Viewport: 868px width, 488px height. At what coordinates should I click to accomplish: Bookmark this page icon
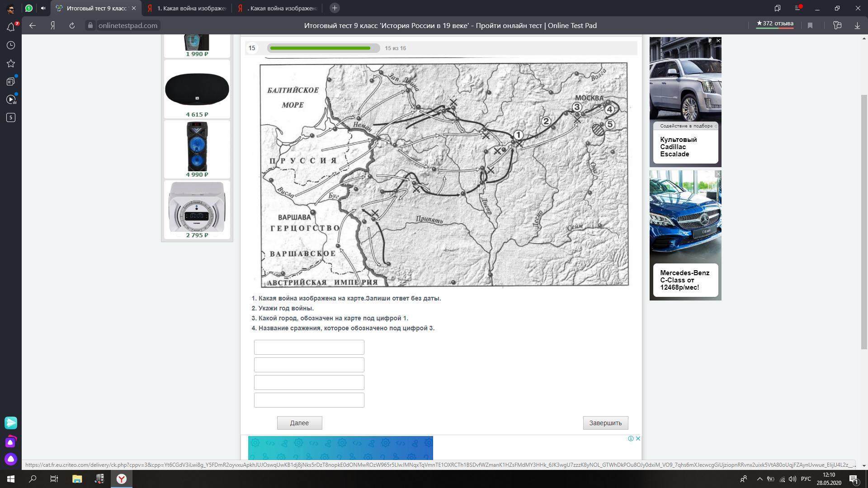810,26
